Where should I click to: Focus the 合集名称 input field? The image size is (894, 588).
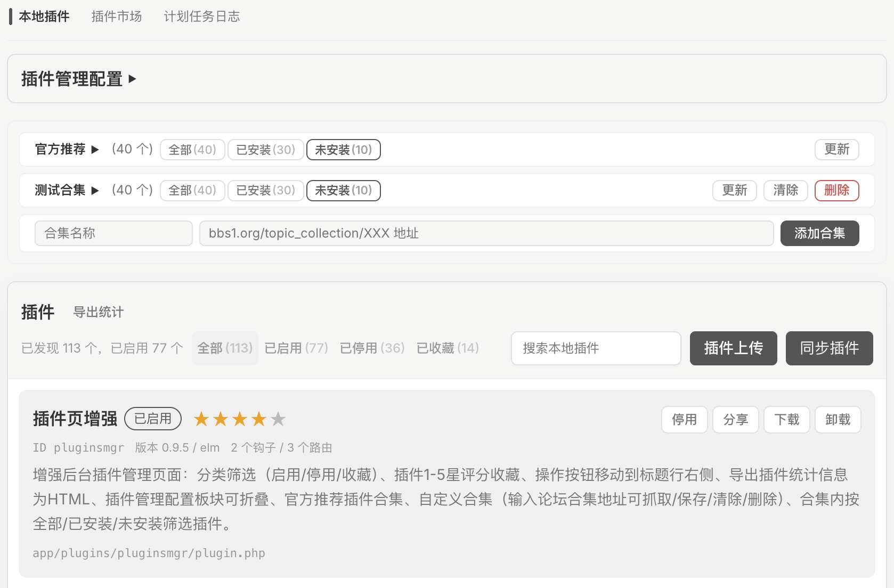[x=113, y=233]
